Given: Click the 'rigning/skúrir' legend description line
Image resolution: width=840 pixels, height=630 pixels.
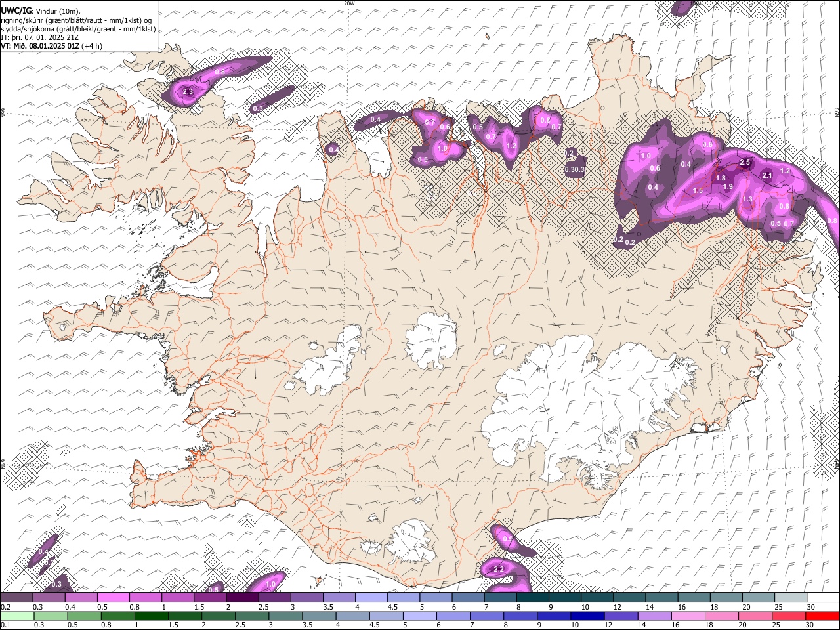Looking at the screenshot, I should tap(76, 20).
